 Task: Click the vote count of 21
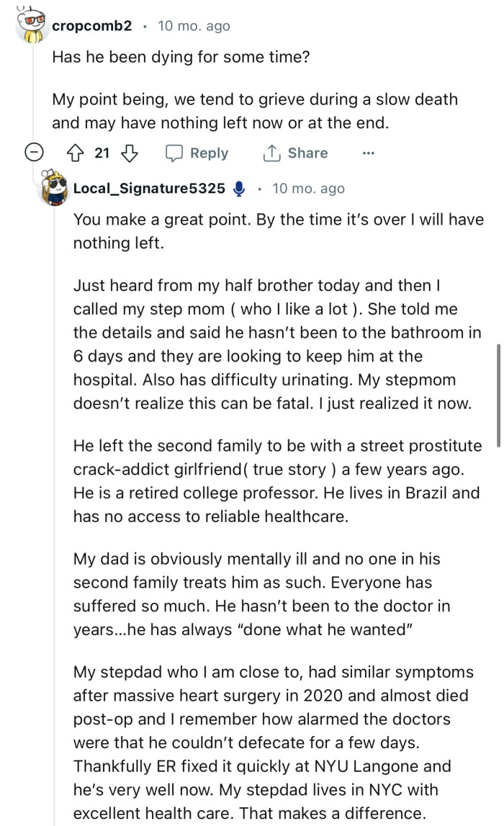click(x=102, y=153)
